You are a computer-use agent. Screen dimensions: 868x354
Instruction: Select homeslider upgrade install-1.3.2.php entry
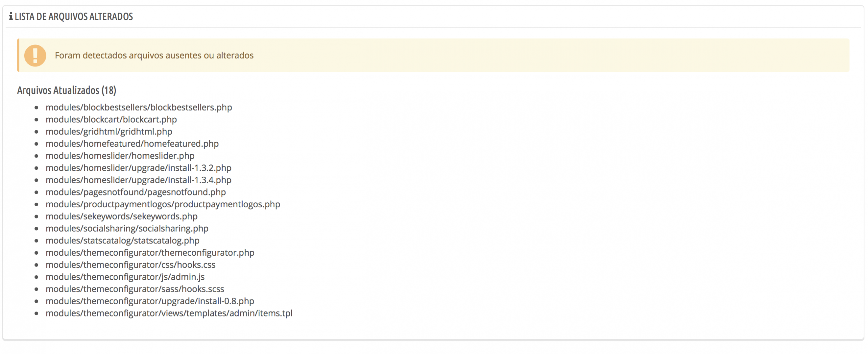coord(139,168)
